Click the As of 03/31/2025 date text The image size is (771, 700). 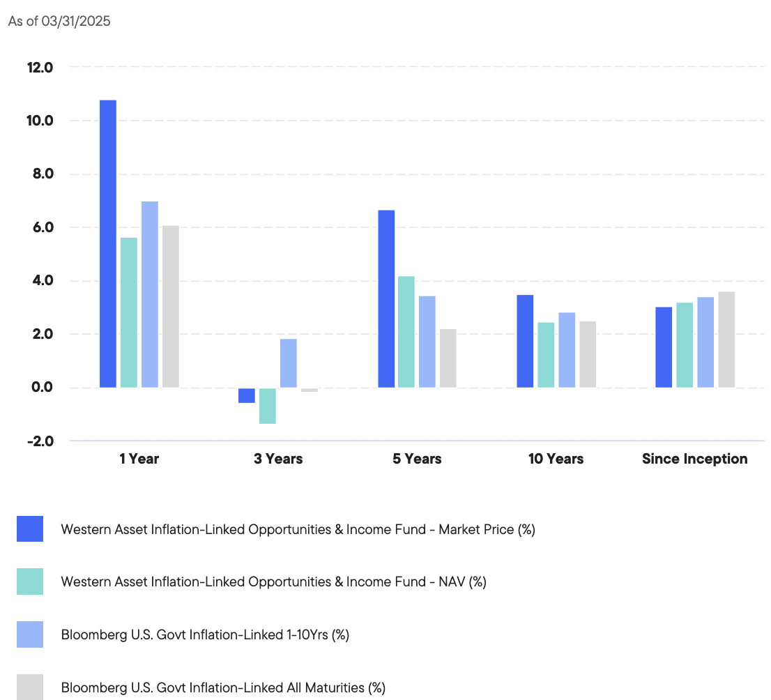click(x=59, y=22)
